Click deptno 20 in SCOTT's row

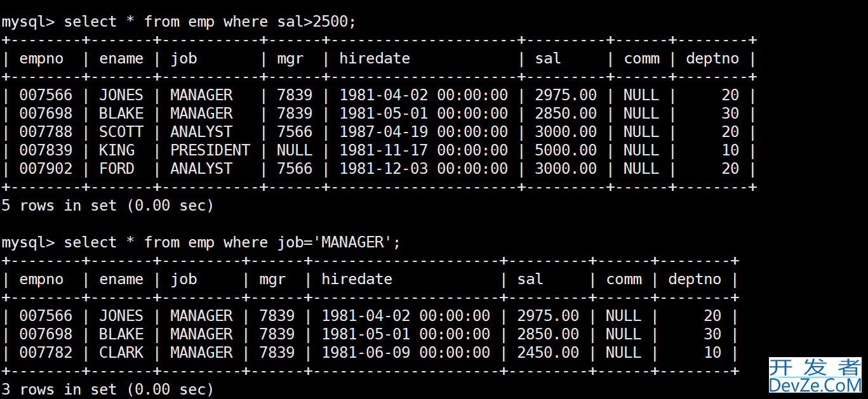tap(730, 132)
